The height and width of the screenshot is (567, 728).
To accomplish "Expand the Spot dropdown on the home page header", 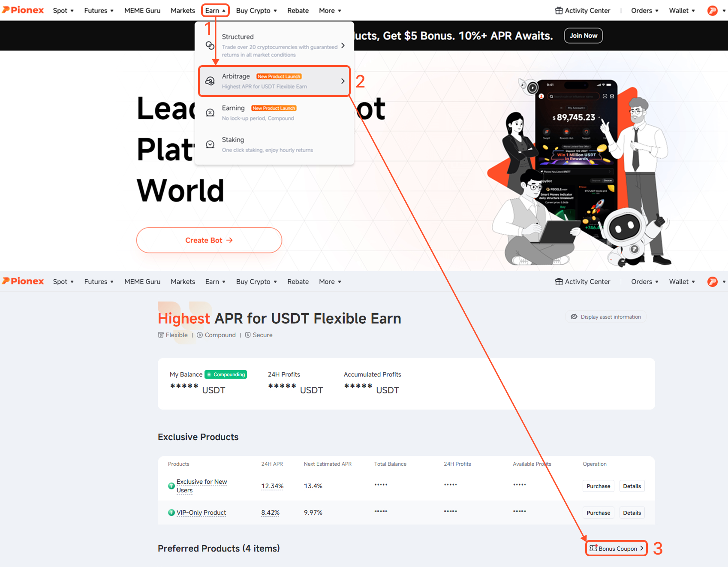I will pos(63,11).
